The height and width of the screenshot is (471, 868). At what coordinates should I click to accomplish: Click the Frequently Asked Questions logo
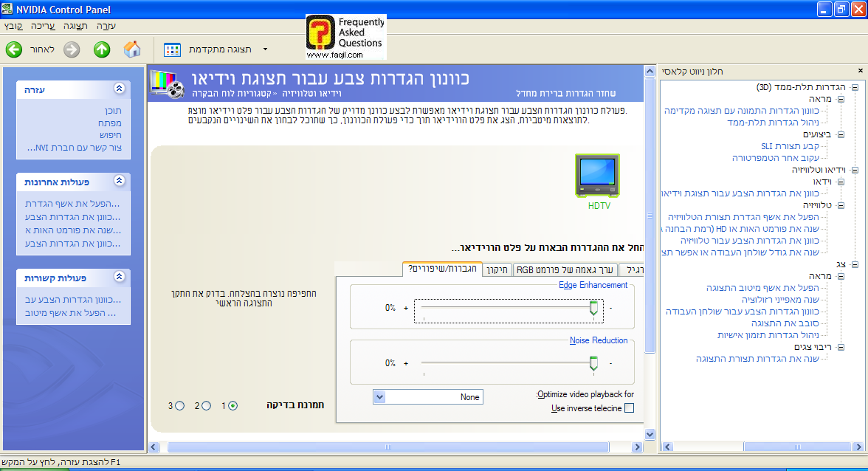(x=344, y=36)
